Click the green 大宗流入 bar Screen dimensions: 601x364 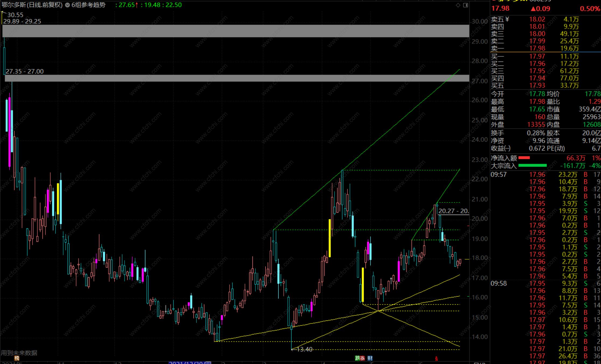tap(532, 166)
